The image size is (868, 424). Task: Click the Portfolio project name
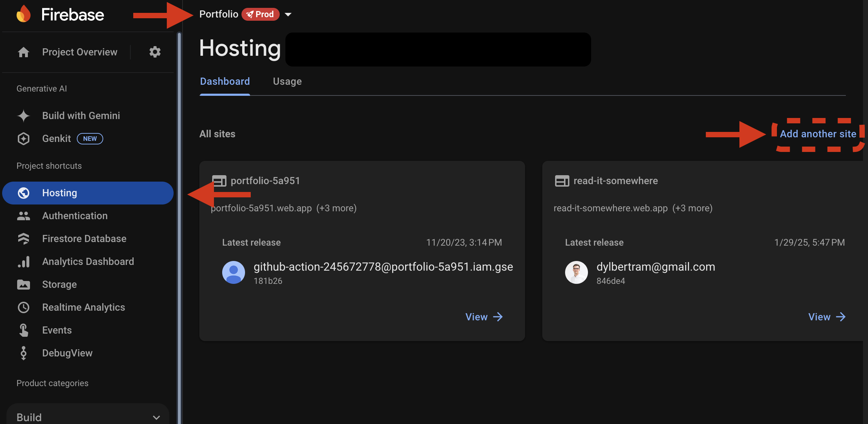click(x=219, y=14)
